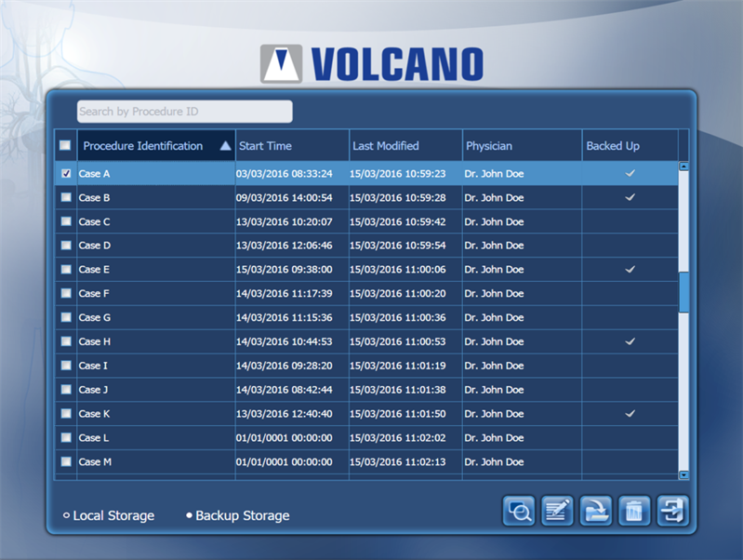
Task: Click Case H backed-up checkmark
Action: 630,341
